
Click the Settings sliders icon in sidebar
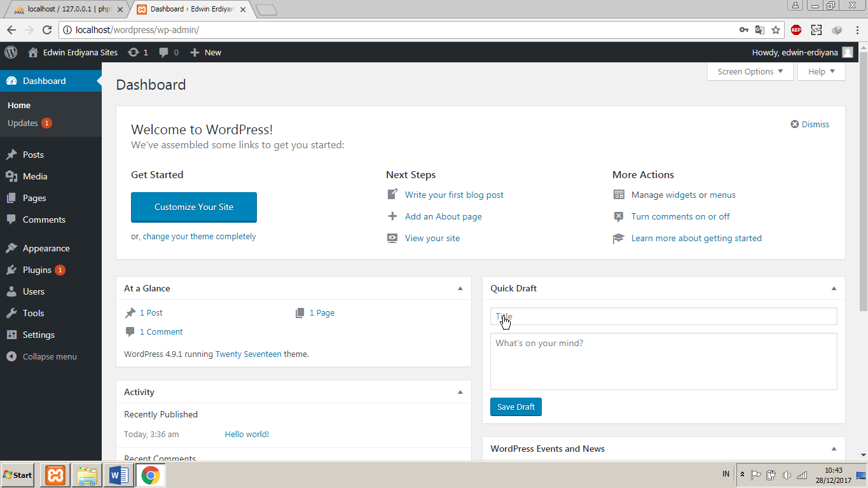(x=11, y=335)
